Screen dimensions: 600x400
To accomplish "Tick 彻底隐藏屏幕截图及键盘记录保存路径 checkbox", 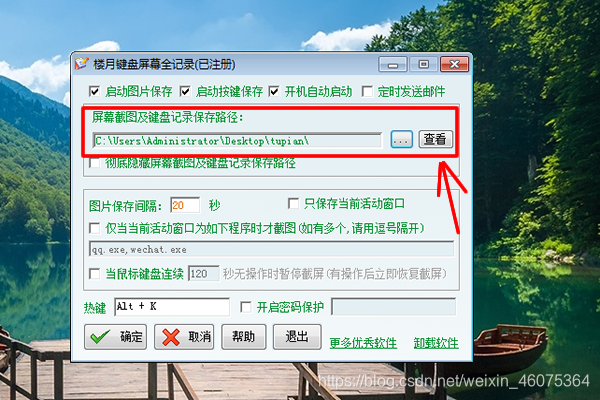I will pos(94,163).
